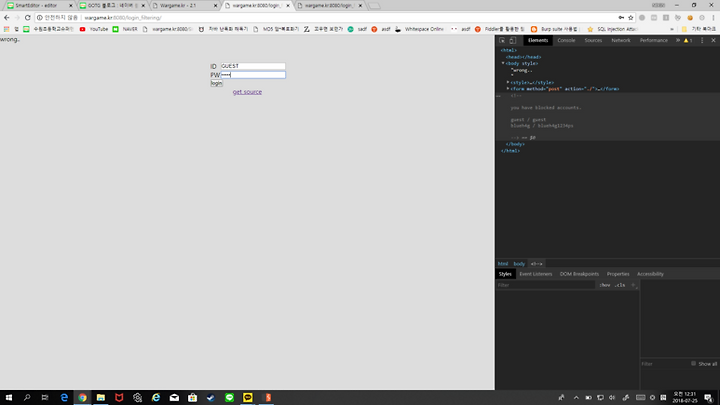Show hidden bookmarks via overflow chevron
Viewport: 720px width, 405px height.
pos(672,29)
